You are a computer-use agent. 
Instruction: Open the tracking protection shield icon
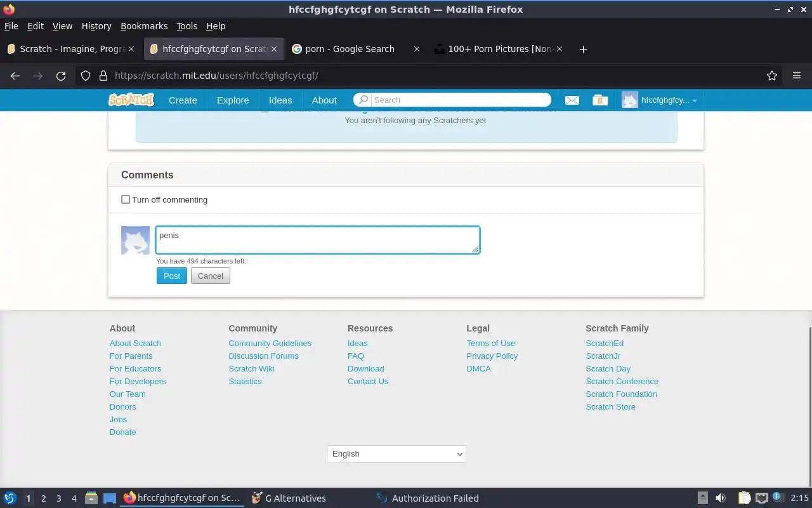[x=86, y=76]
